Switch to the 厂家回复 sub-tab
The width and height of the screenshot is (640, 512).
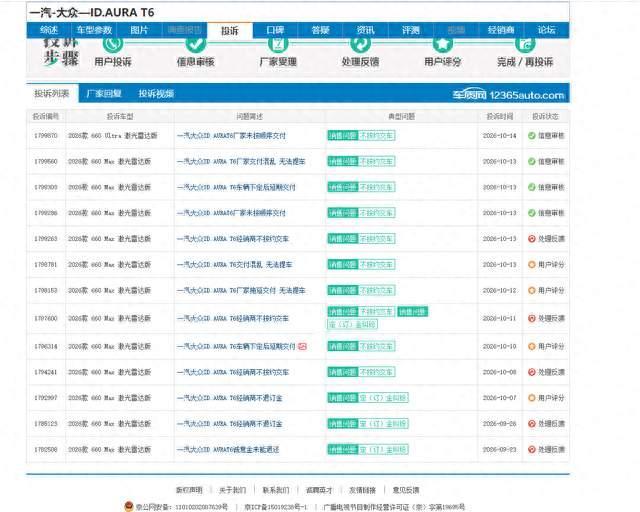104,93
